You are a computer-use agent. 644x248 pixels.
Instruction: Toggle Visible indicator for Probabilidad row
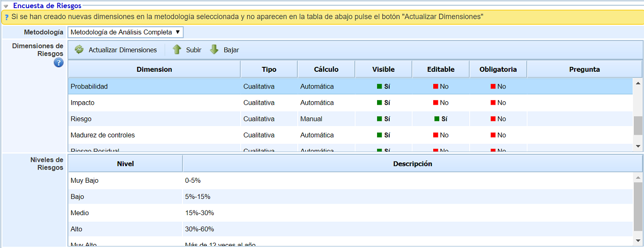380,87
